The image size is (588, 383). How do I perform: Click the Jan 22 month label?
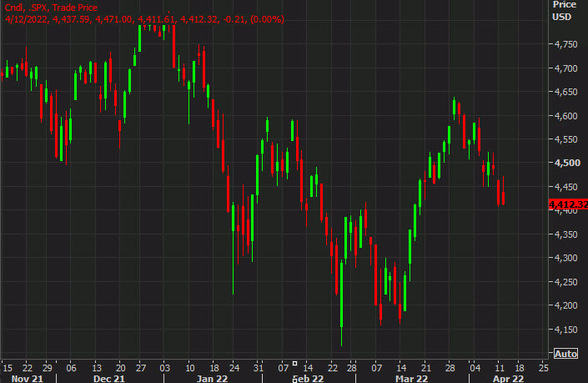[212, 379]
